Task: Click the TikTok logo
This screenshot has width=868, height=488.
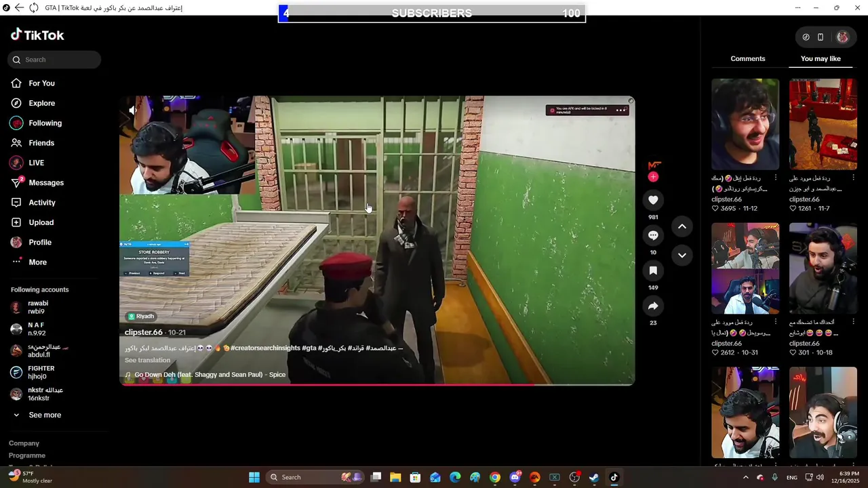Action: (37, 35)
